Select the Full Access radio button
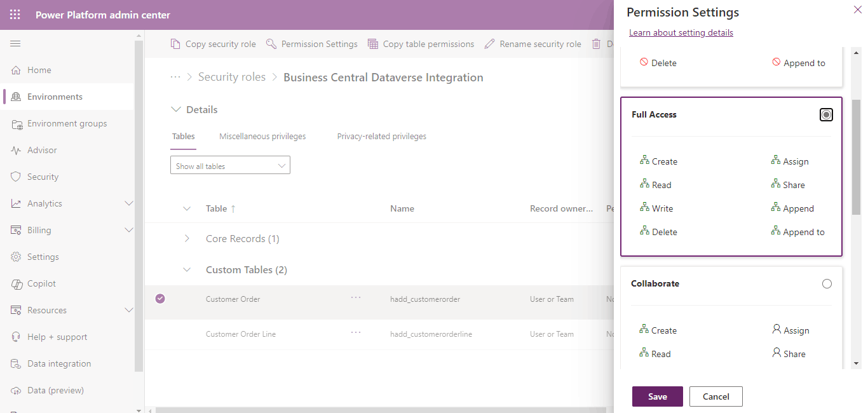The height and width of the screenshot is (413, 868). click(x=826, y=115)
